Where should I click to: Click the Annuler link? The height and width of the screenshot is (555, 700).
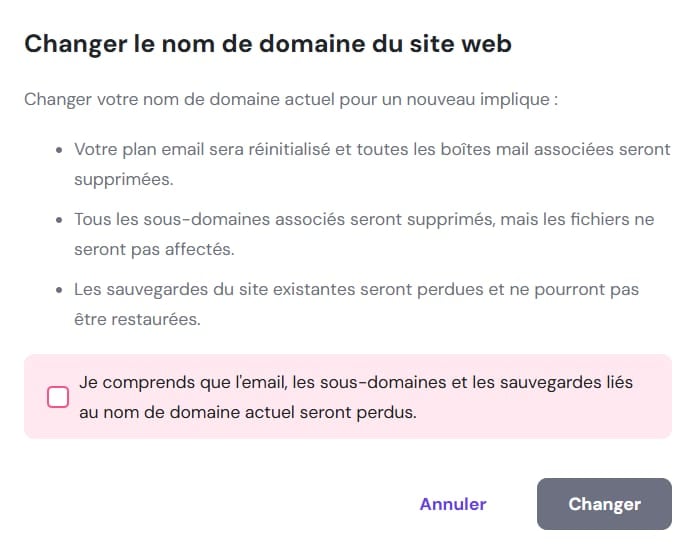(x=453, y=504)
